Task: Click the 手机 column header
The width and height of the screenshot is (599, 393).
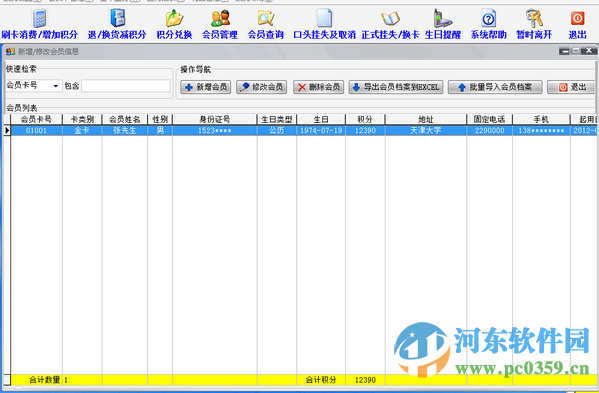Action: 541,119
